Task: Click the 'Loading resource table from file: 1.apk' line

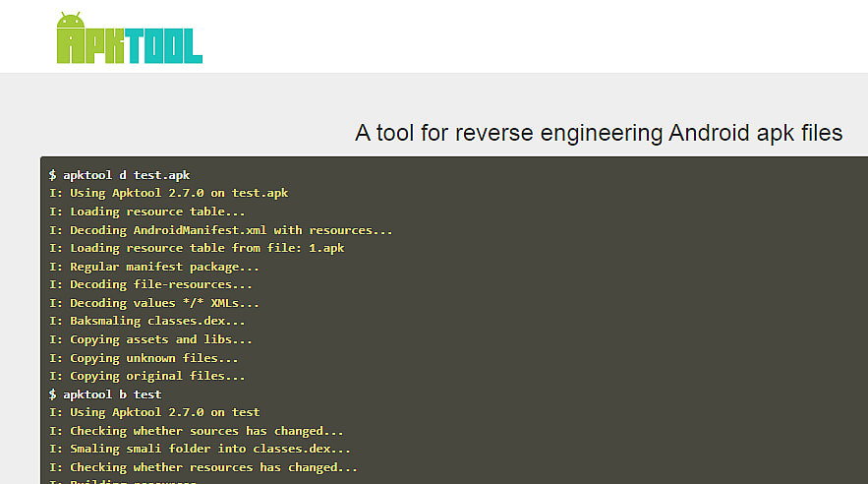Action: [x=197, y=248]
